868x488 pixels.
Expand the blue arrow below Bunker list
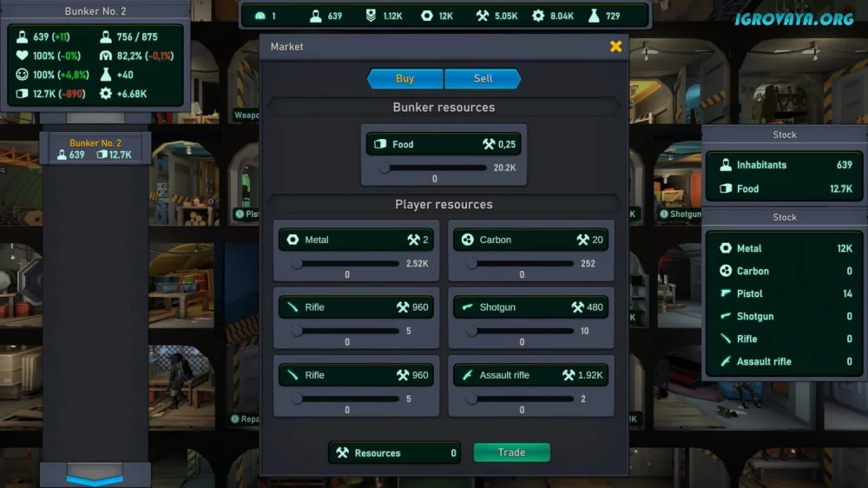point(95,478)
